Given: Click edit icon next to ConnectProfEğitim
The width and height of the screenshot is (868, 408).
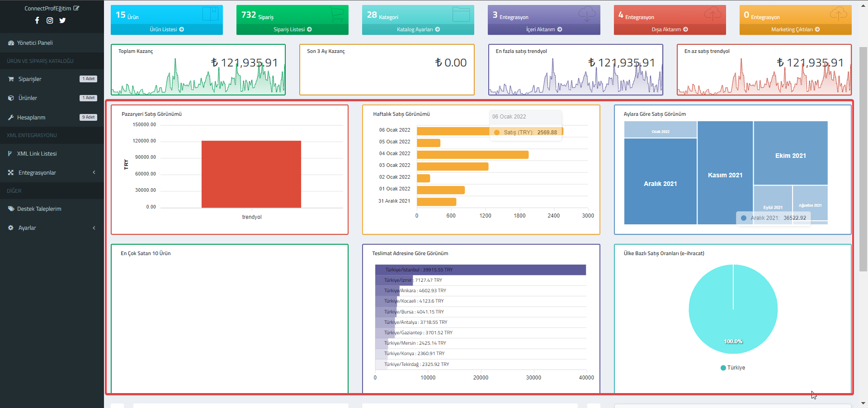Looking at the screenshot, I should (76, 8).
